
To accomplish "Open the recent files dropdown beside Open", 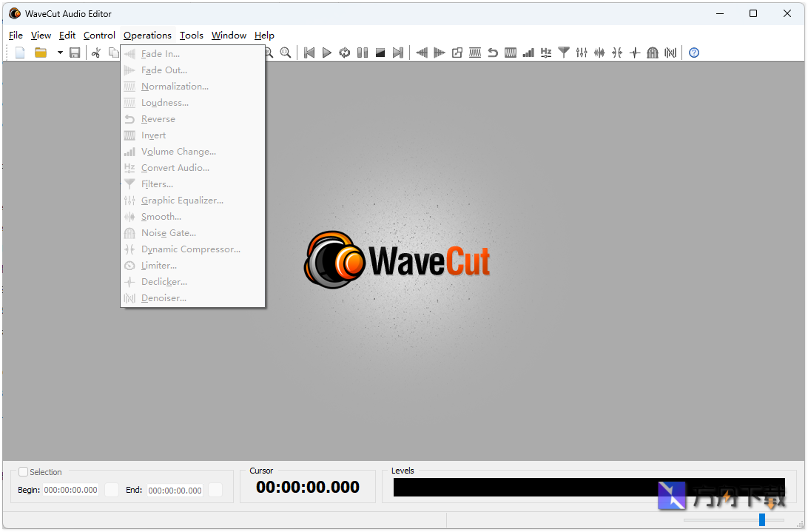I will pyautogui.click(x=60, y=53).
